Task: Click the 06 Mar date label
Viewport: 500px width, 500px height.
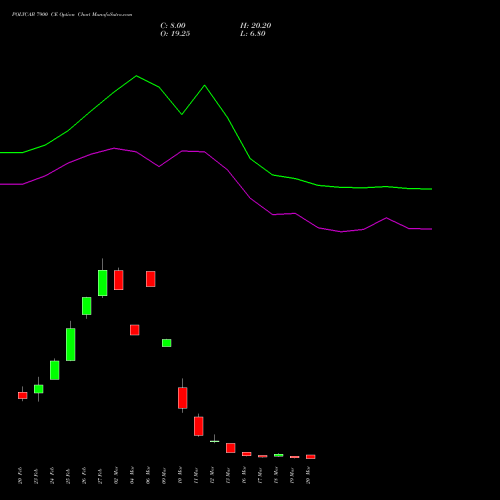Action: (x=148, y=476)
